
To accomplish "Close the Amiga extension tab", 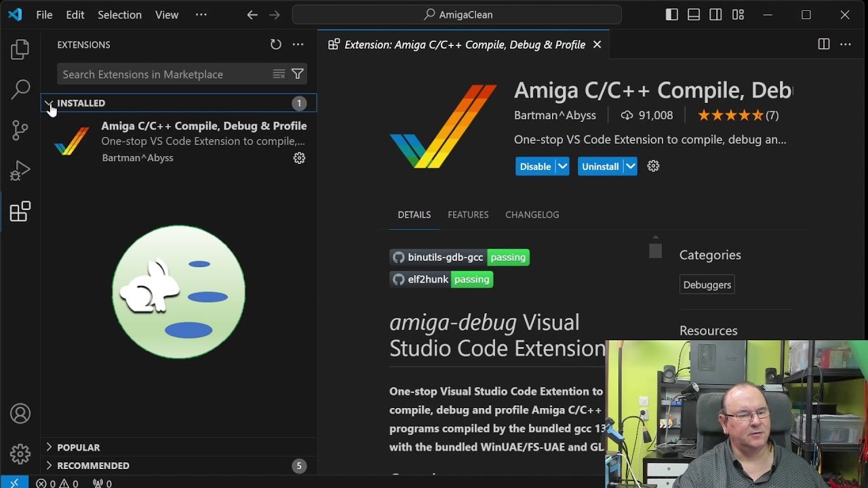I will (597, 45).
